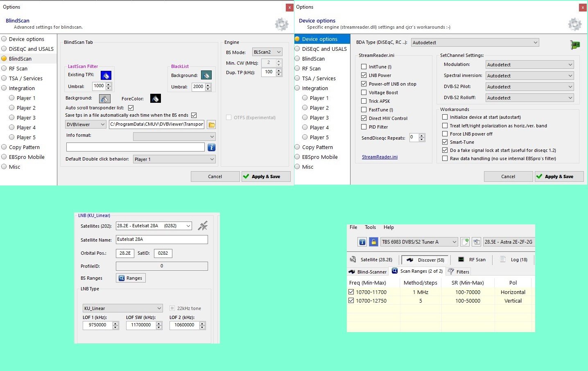Open the BS Mode BLScan2 dropdown
The image size is (588, 371).
coord(267,52)
